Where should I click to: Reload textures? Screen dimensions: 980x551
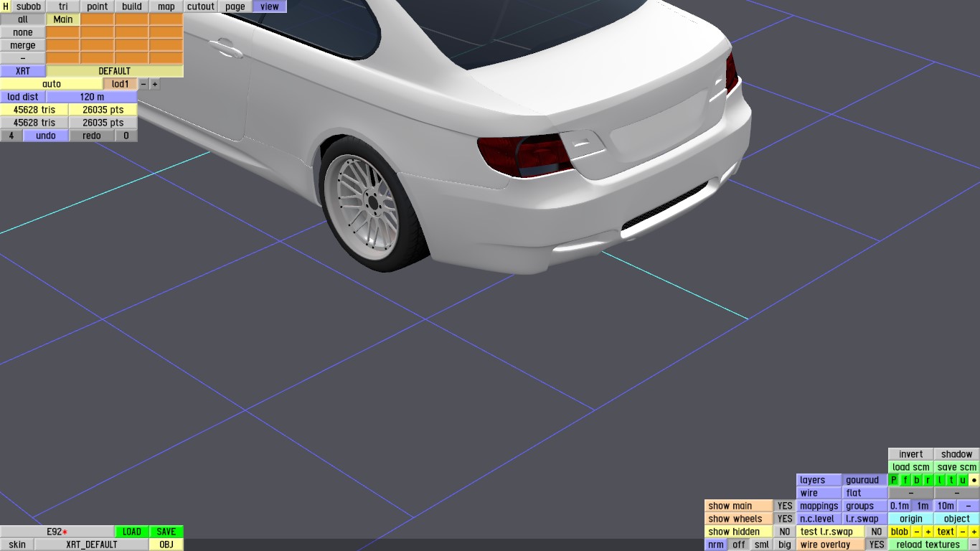[928, 545]
